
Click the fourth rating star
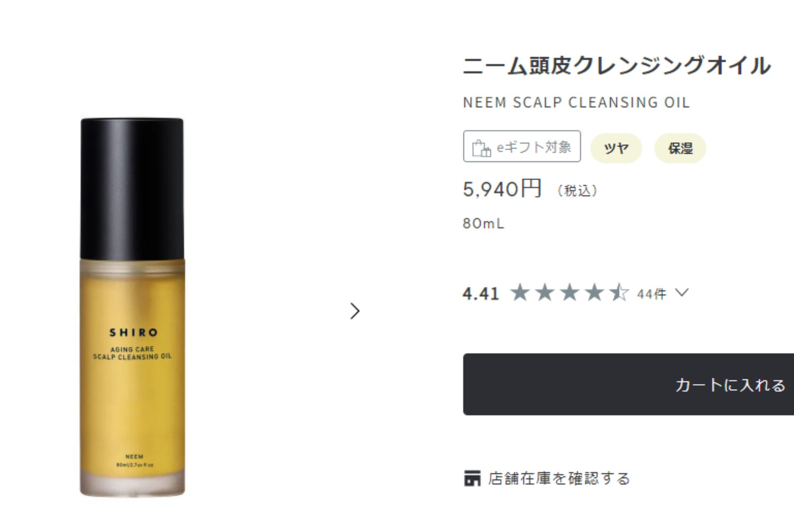tap(594, 293)
